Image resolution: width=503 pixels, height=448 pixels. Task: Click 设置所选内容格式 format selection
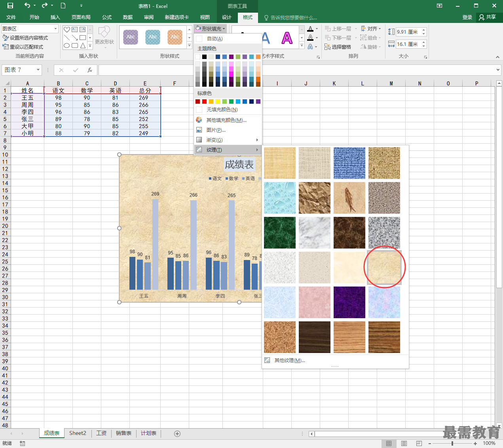pos(25,38)
